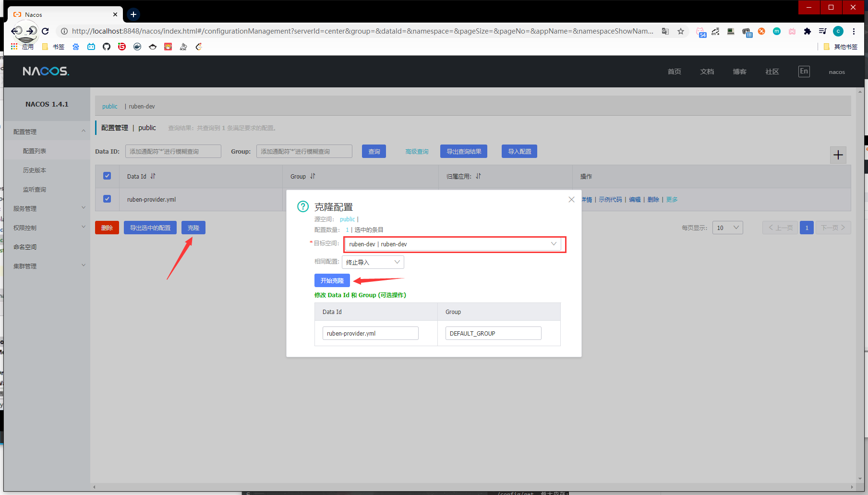
Task: Open the 历史版本 sidebar item
Action: 35,170
